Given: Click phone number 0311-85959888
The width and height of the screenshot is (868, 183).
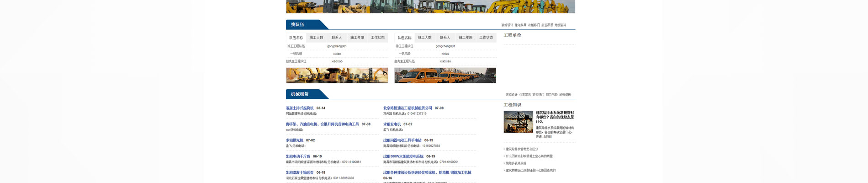Looking at the screenshot, I should point(344,178).
